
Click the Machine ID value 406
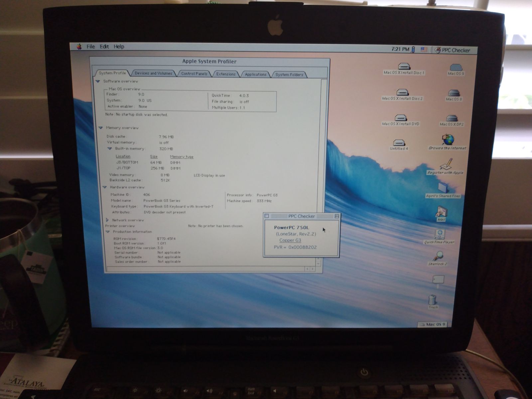pos(147,195)
